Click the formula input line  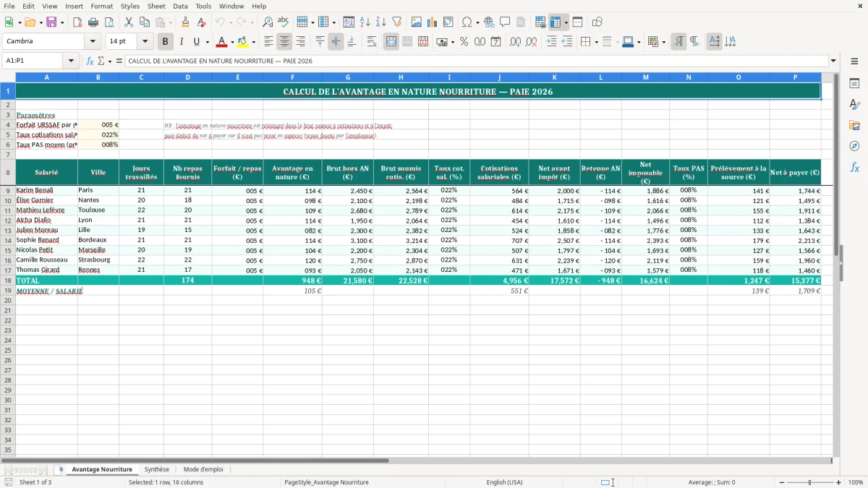477,61
